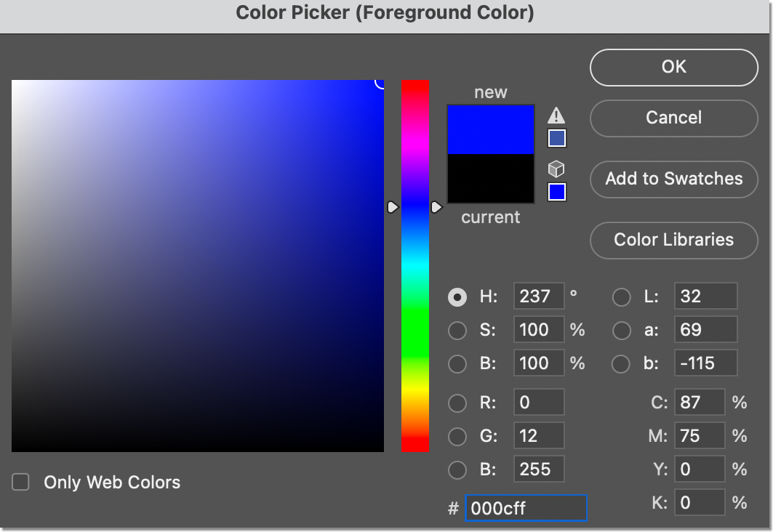Confirm with the OK button
Screen dimensions: 773x532
coord(673,68)
